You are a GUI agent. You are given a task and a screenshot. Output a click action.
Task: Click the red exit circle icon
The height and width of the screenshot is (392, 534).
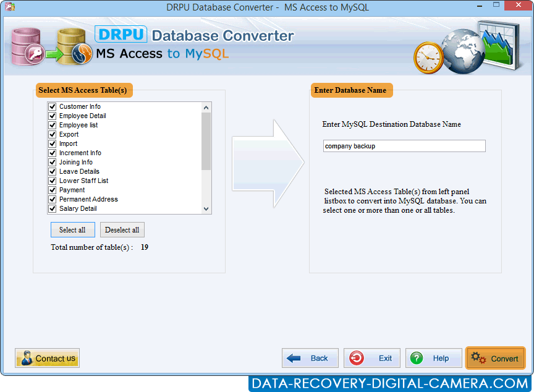tap(357, 358)
